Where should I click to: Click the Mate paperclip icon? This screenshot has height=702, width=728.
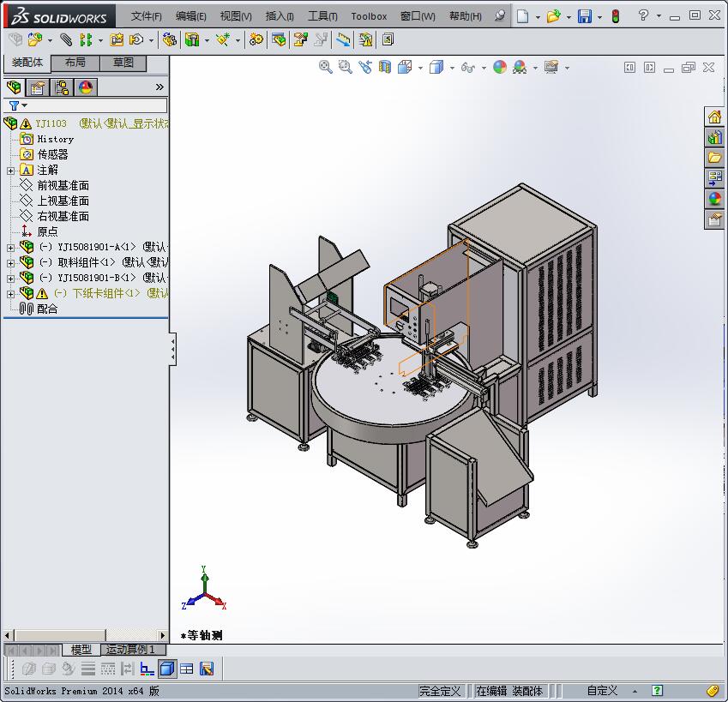(66, 40)
